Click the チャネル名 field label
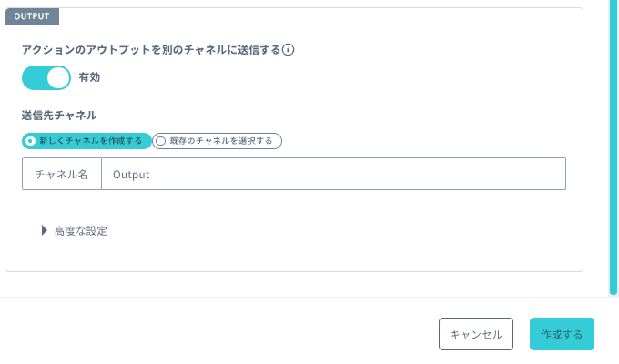Viewport: 619px width, 364px height. point(62,174)
